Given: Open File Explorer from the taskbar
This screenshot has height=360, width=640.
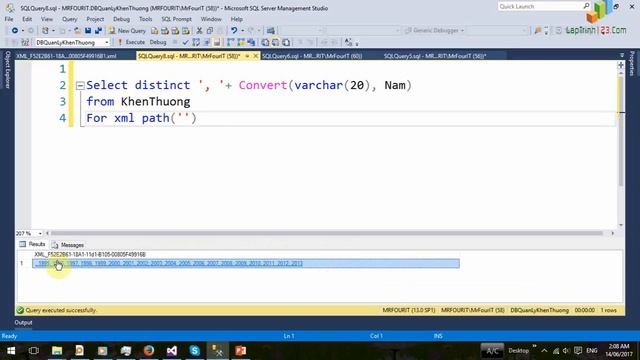Looking at the screenshot, I should click(x=57, y=351).
